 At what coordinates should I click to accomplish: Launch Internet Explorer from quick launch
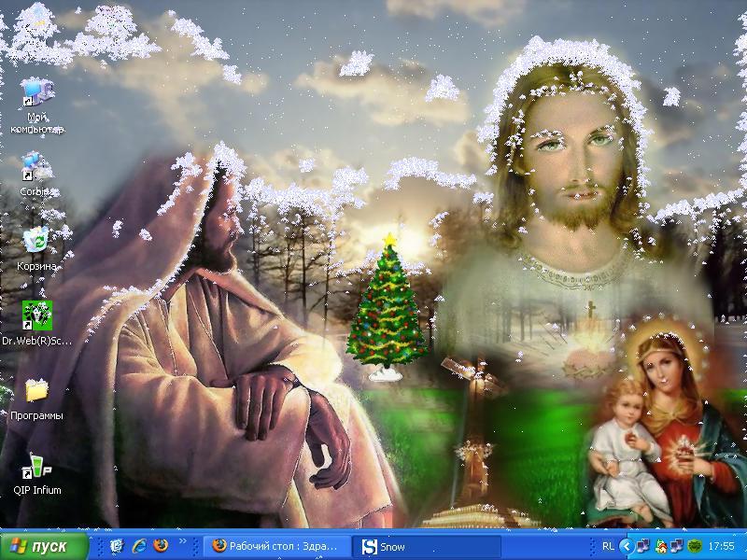tap(139, 546)
